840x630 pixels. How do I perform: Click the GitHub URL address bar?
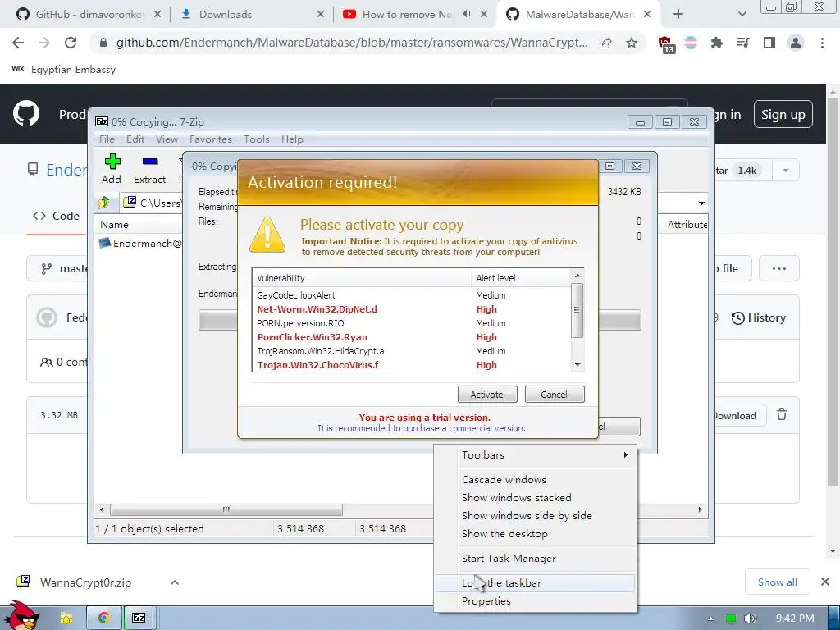351,43
